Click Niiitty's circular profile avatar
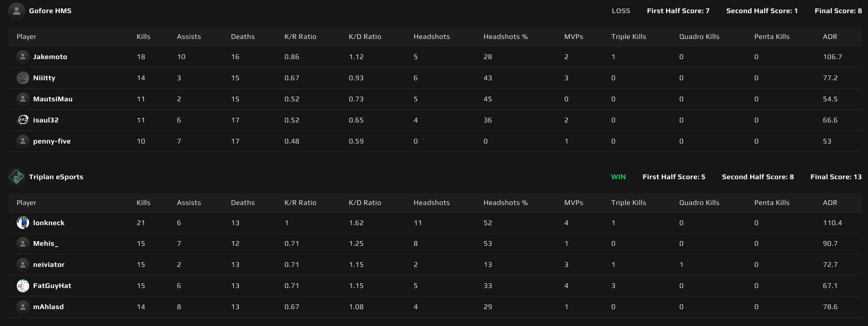 coord(22,78)
